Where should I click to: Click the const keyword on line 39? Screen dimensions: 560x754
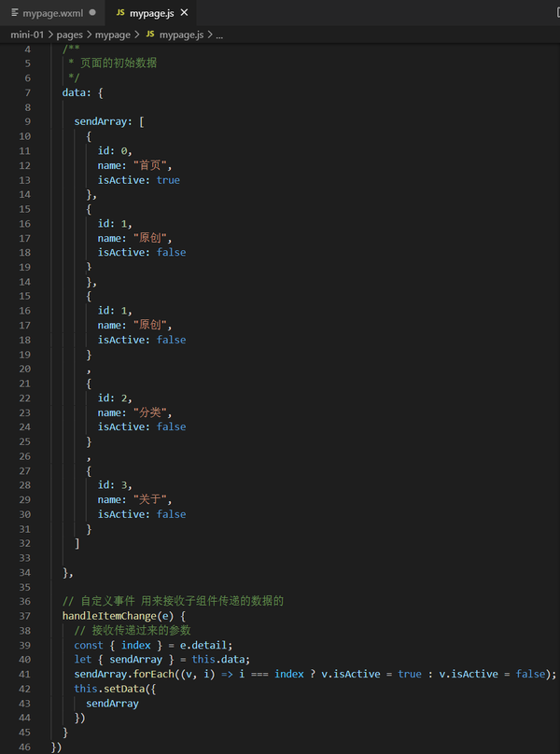coord(89,645)
